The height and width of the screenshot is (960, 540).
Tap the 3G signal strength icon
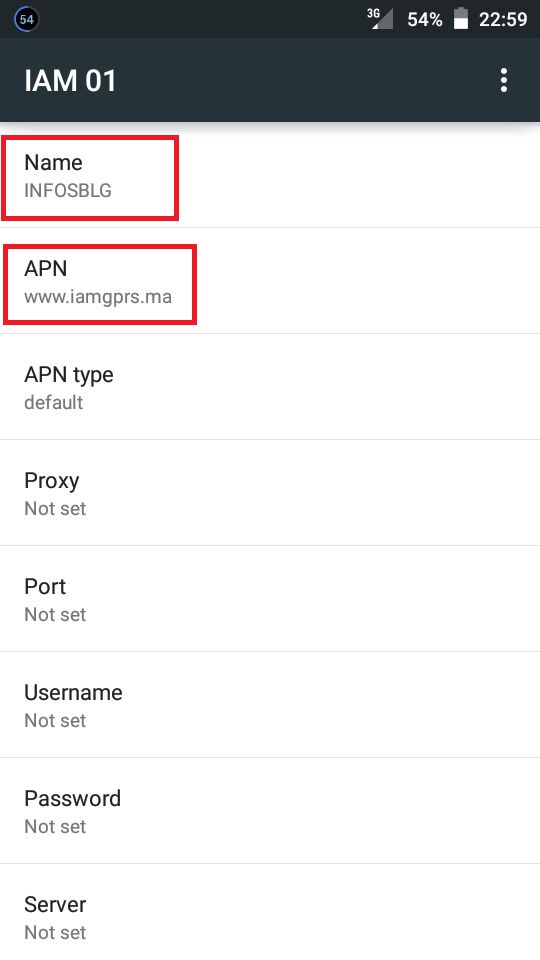pos(380,18)
